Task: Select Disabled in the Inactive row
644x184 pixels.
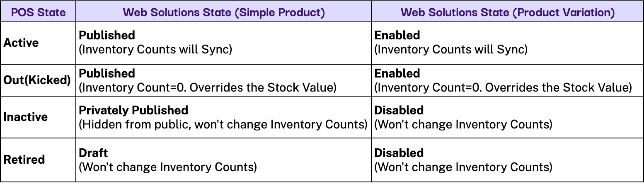Action: 399,110
